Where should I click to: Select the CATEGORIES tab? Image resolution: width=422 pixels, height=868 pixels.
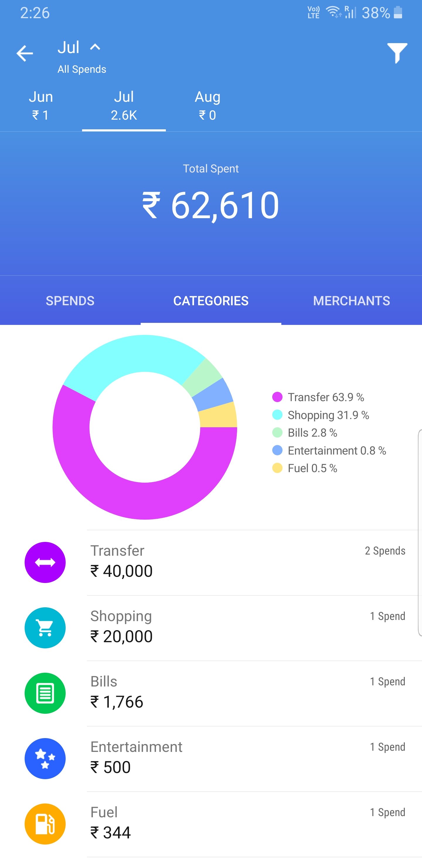(211, 301)
